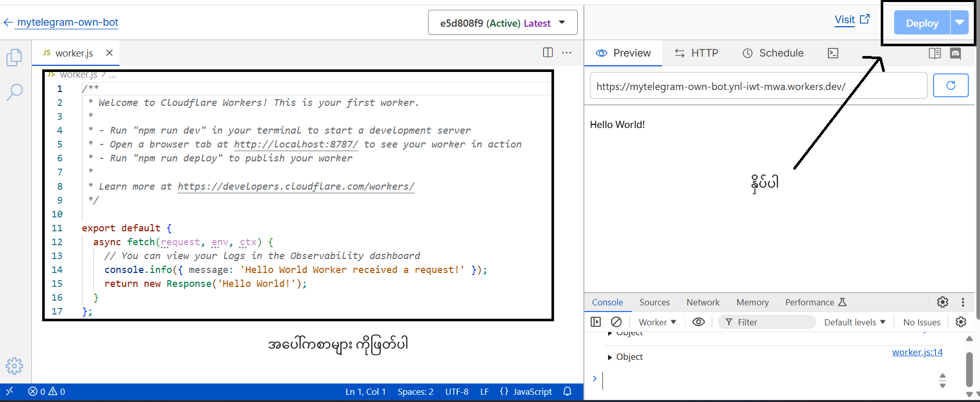Click Ln 1, Col 1 in status bar

click(x=365, y=391)
